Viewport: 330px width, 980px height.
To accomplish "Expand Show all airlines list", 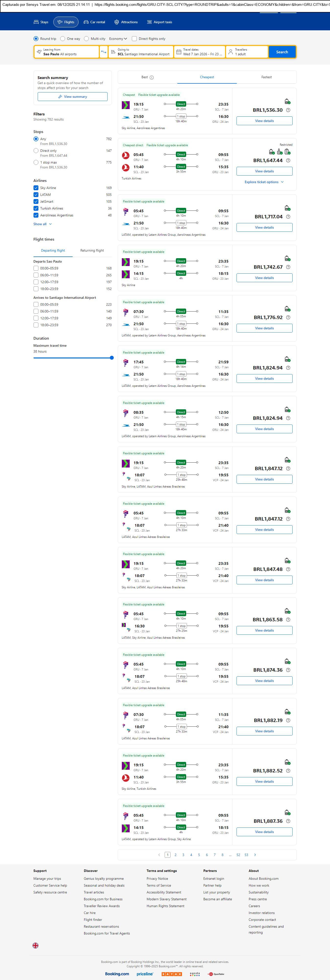I will tap(42, 224).
